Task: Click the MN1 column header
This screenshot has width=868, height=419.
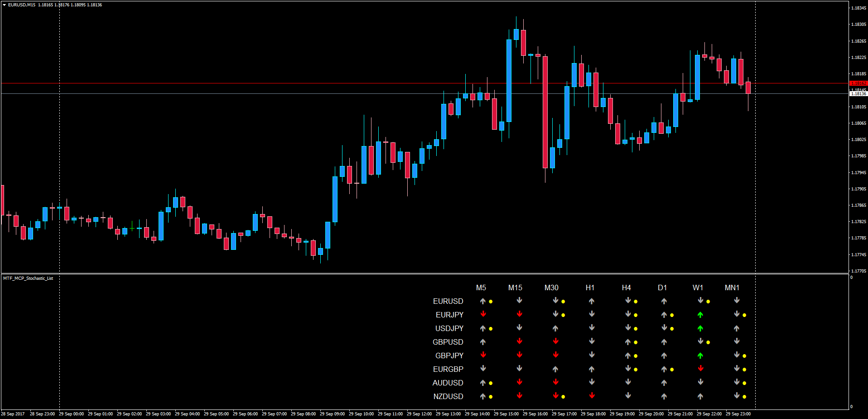Action: click(732, 287)
